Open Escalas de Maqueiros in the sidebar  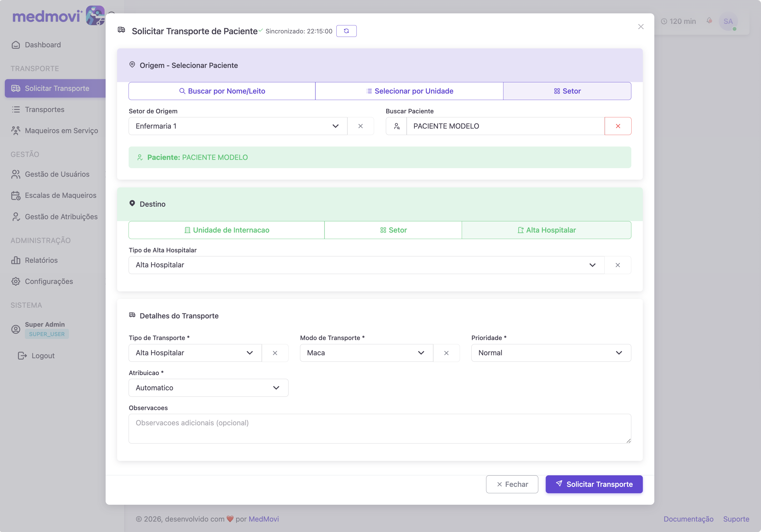point(60,195)
